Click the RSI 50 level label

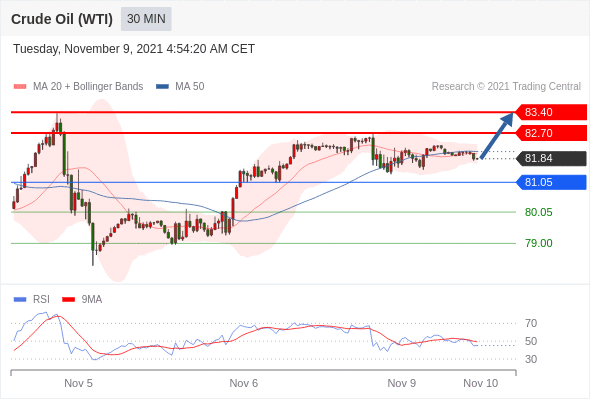pos(531,341)
